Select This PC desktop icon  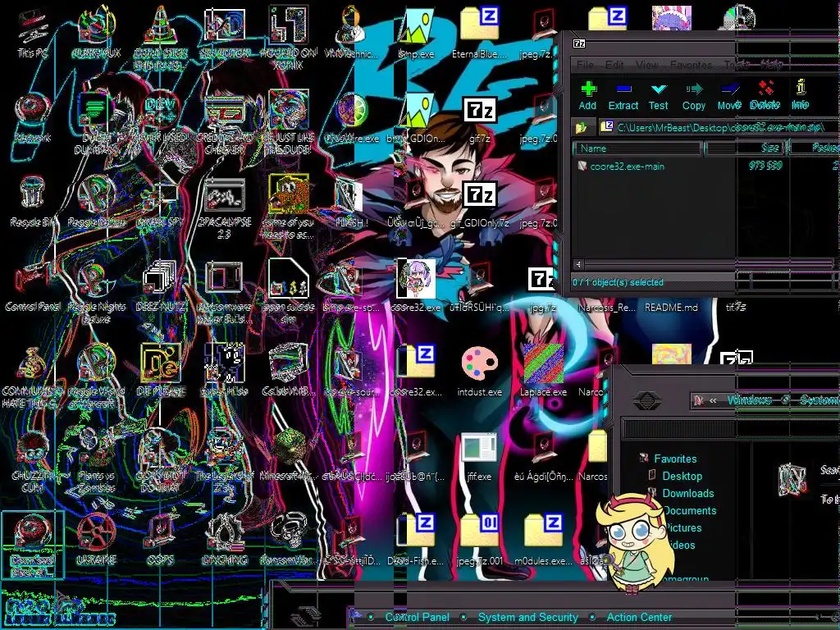tap(33, 34)
